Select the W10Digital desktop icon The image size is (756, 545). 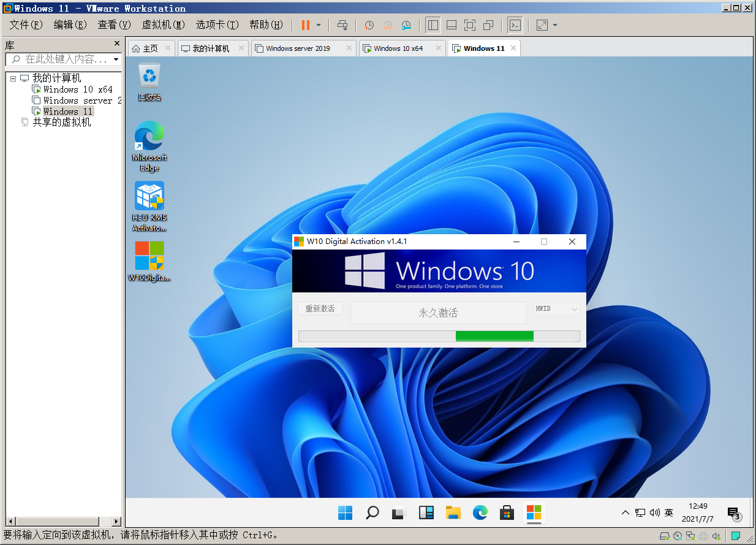tap(149, 261)
